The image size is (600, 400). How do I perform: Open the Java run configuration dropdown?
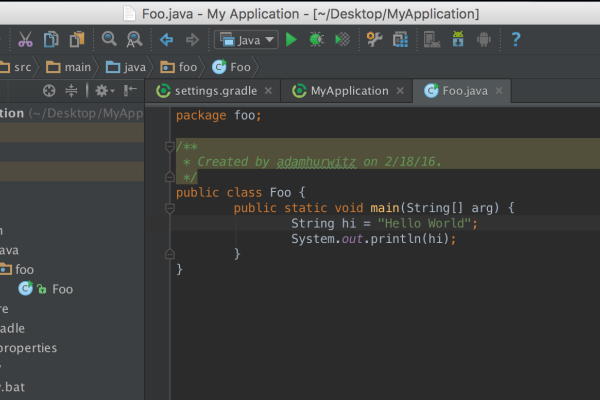tap(246, 40)
